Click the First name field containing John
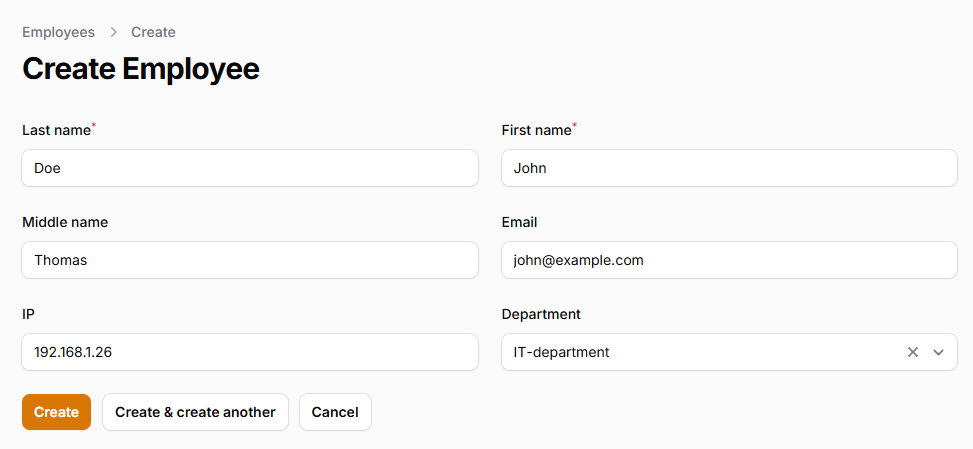Image resolution: width=973 pixels, height=449 pixels. tap(729, 168)
